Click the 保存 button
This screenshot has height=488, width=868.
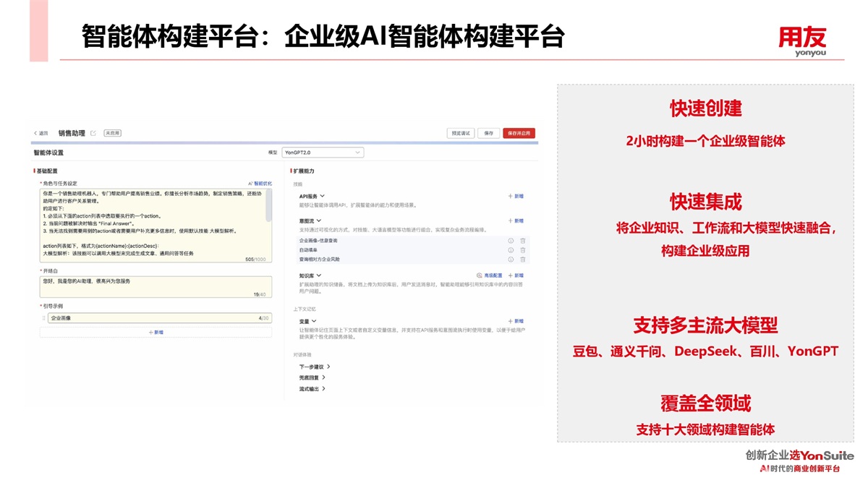tap(488, 133)
